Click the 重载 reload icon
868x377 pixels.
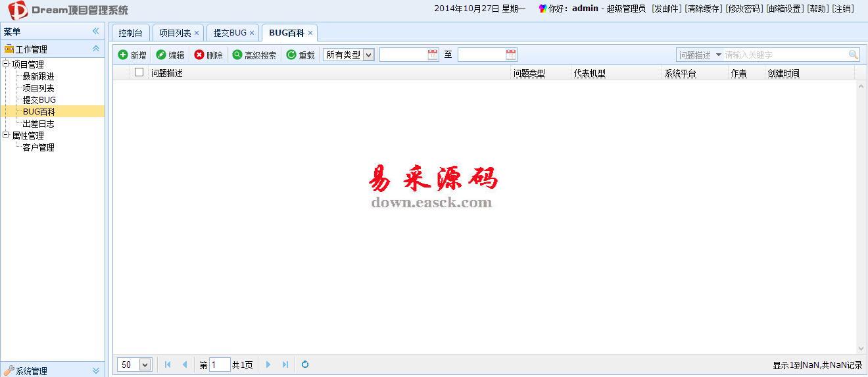[x=291, y=55]
